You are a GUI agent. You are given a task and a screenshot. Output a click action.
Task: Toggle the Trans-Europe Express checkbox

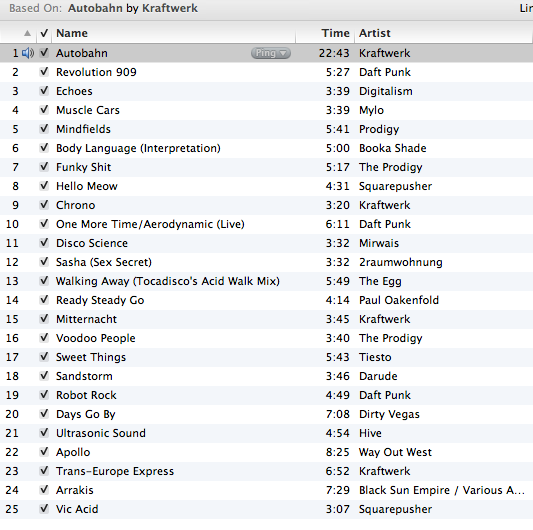tap(44, 471)
